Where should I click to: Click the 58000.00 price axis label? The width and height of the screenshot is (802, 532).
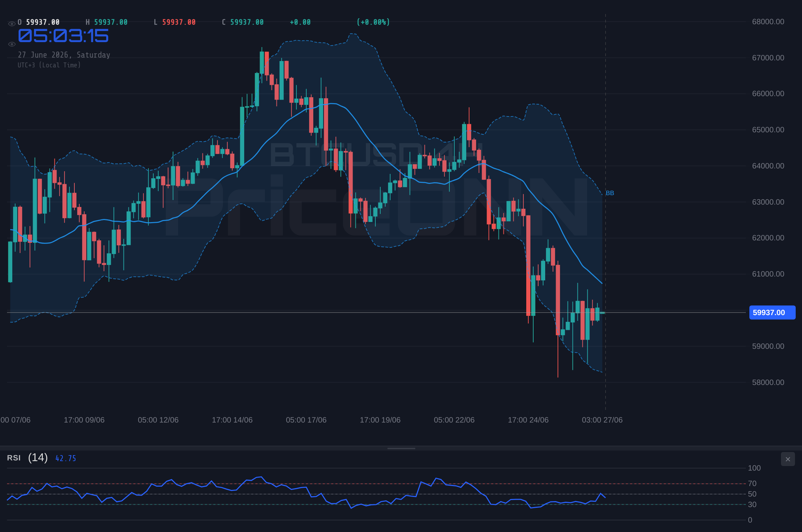pyautogui.click(x=768, y=383)
